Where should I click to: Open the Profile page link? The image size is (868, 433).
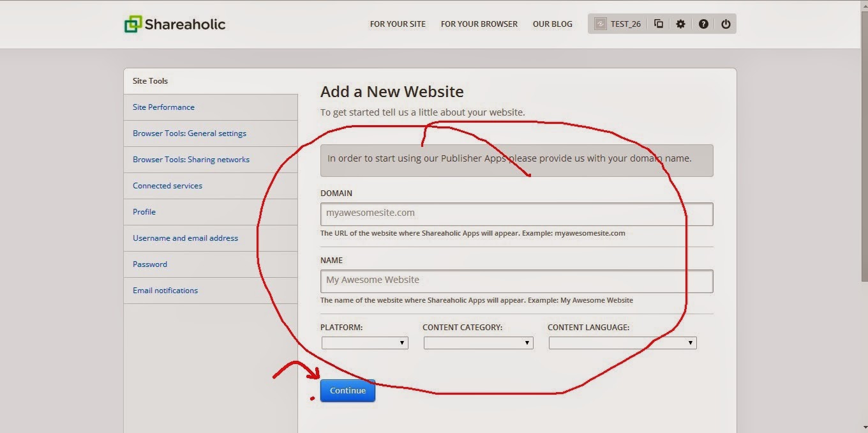point(144,212)
